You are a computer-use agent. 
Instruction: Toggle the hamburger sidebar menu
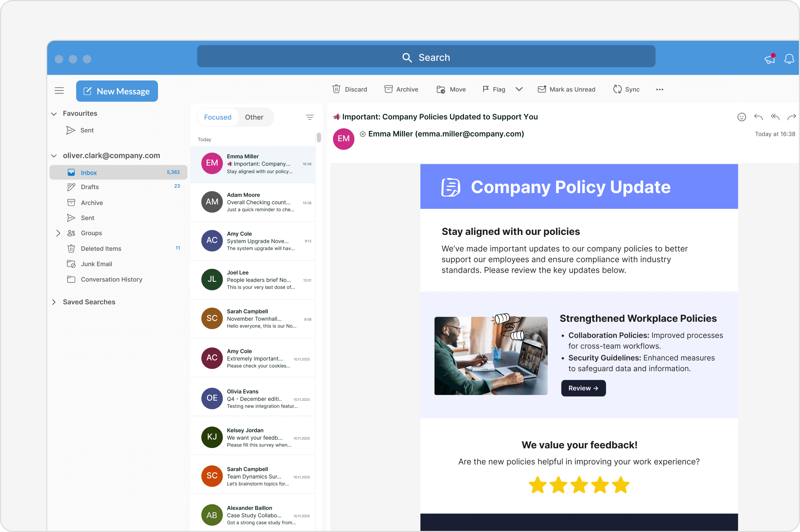[x=59, y=91]
